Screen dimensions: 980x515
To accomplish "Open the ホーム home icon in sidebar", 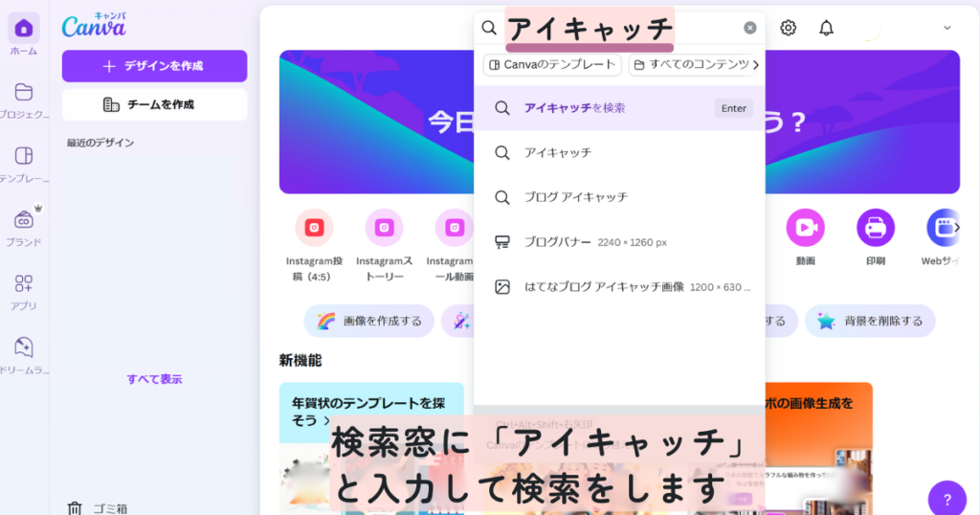I will point(24,29).
